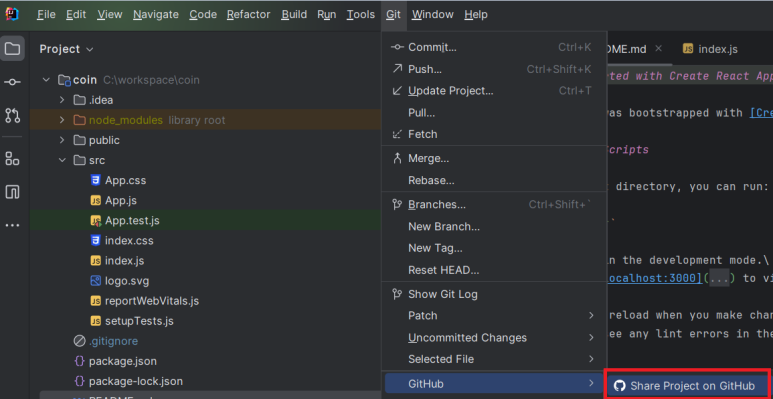Open the Navigate menu
773x399 pixels.
tap(156, 14)
